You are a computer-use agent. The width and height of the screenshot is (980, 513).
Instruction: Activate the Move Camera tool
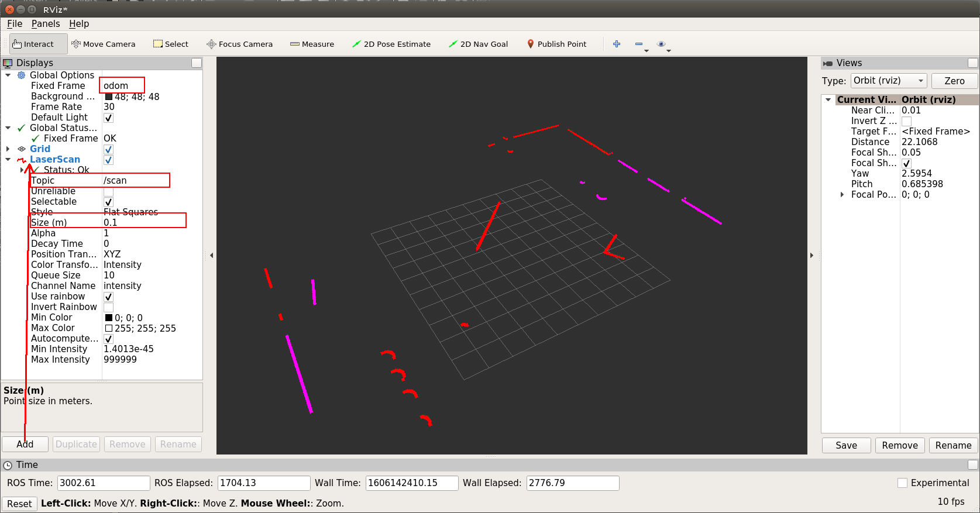coord(103,44)
